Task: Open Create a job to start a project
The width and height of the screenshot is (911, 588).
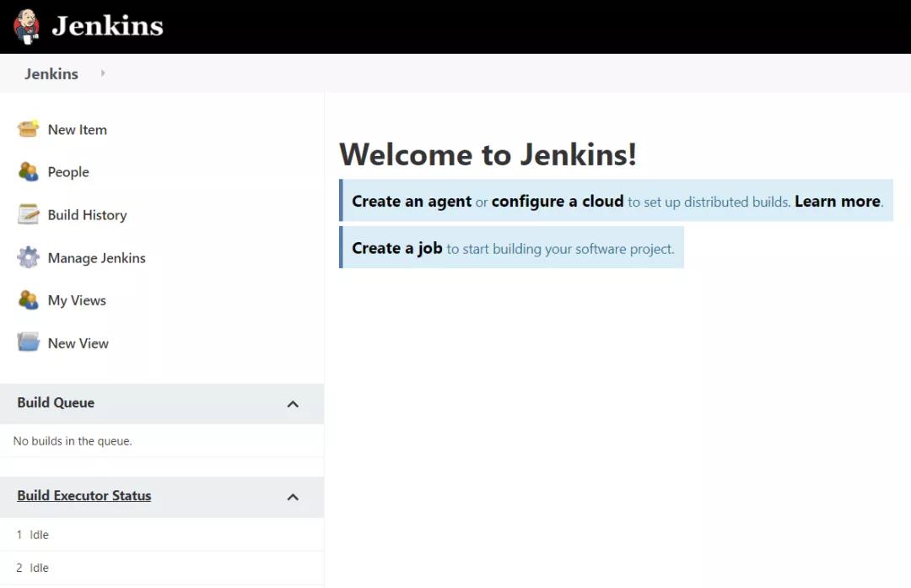Action: (x=397, y=248)
